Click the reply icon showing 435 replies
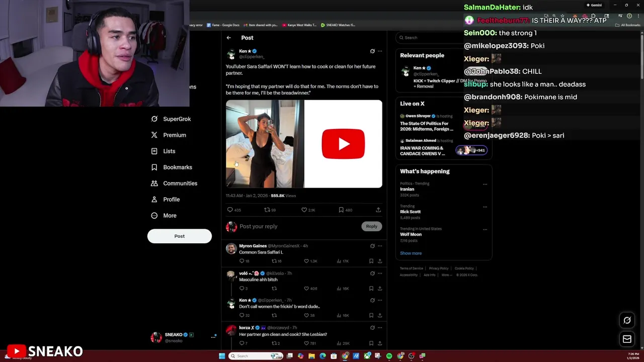644x362 pixels. (x=234, y=210)
